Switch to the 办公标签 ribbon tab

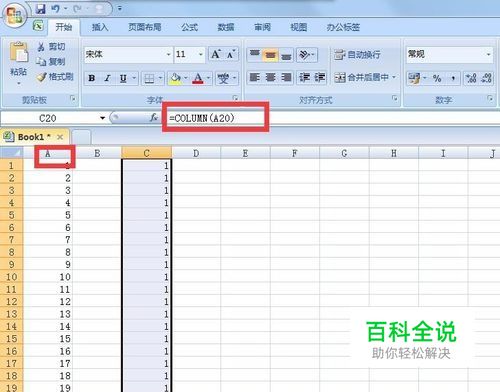coord(343,27)
